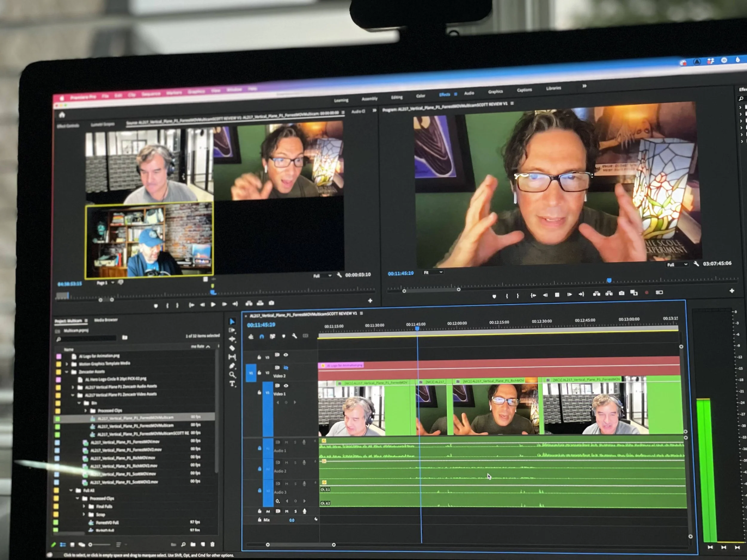Select the Razor tool
Screen dimensions: 747x560
pos(232,348)
